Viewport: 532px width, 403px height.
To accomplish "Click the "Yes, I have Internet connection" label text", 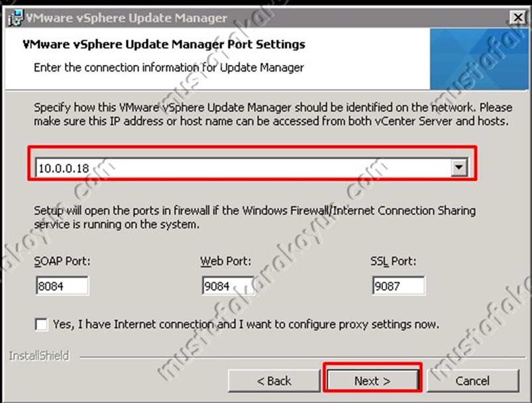I will pyautogui.click(x=246, y=325).
